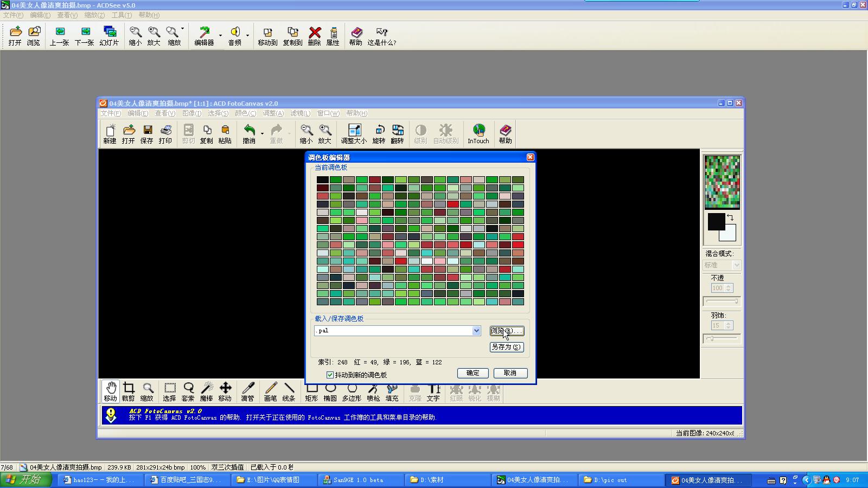Image resolution: width=868 pixels, height=488 pixels.
Task: Click the InTouch globe icon
Action: tap(478, 133)
